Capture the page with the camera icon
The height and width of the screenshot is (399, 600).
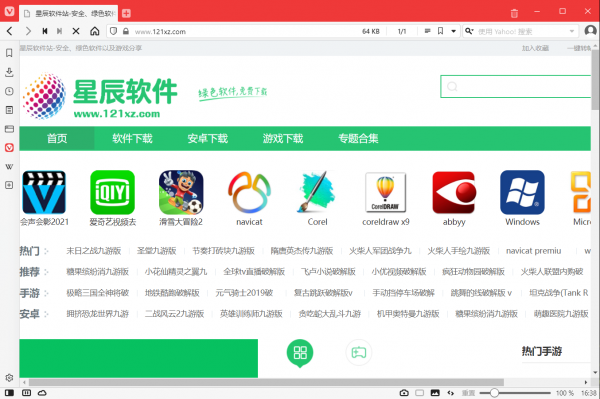coord(404,393)
